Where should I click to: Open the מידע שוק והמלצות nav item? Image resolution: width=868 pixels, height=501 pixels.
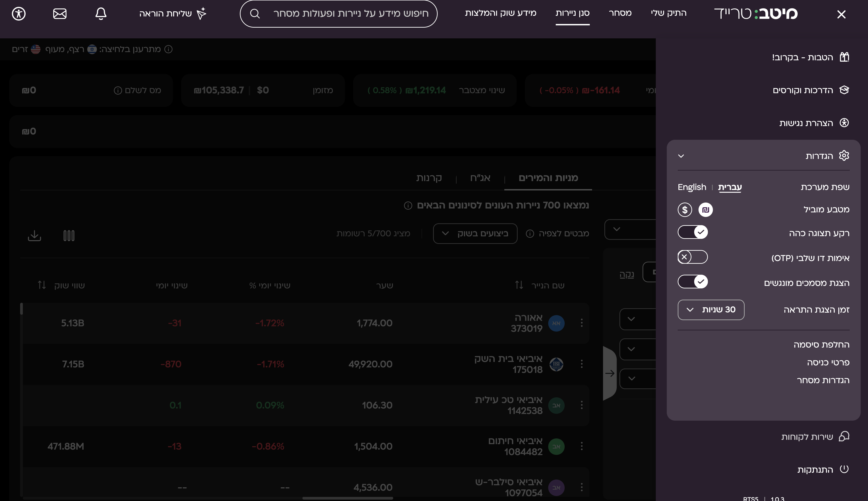pos(500,13)
